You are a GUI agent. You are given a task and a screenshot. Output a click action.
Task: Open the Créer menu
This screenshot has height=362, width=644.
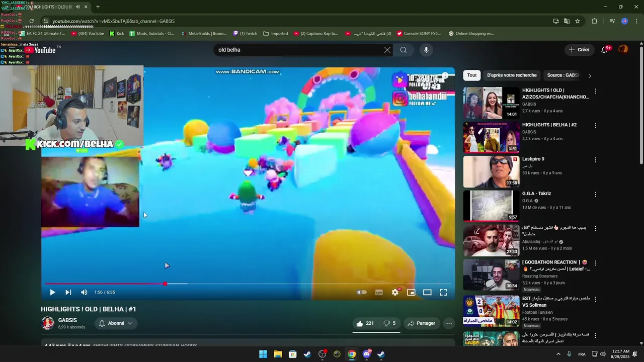(x=579, y=50)
